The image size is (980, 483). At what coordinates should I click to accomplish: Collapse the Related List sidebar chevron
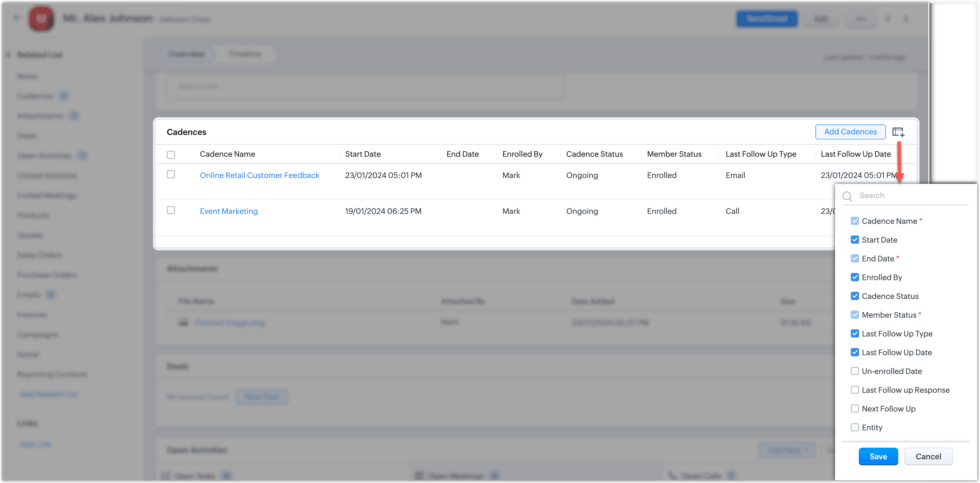click(8, 55)
